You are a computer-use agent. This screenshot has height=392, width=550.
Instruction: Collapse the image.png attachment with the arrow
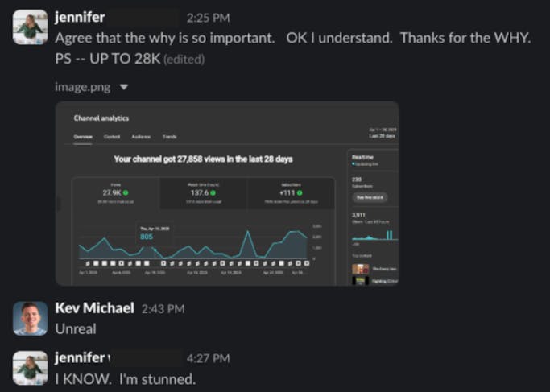coord(122,86)
